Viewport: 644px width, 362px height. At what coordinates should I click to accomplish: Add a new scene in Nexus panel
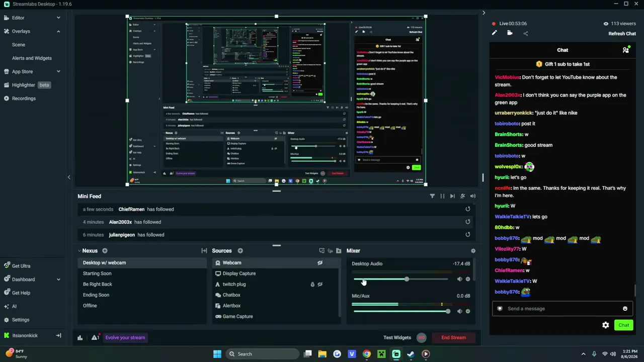point(105,251)
